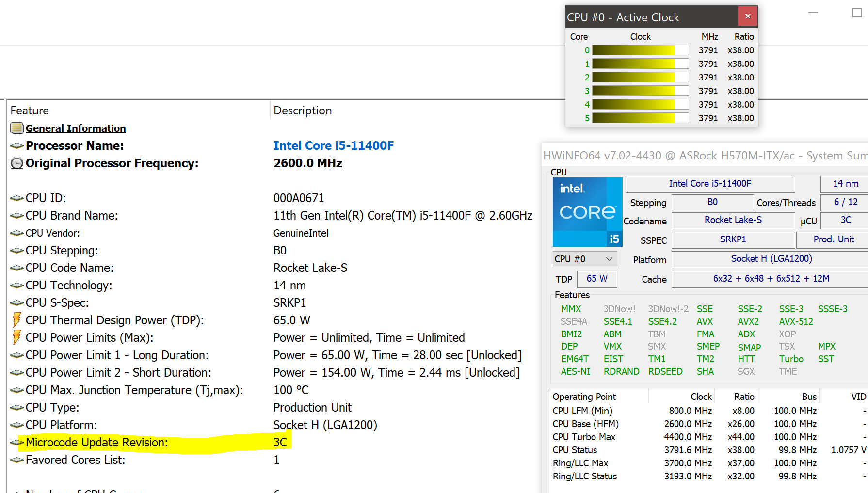Click the CPU Vendor row icon
Viewport: 868px width, 493px height.
[x=17, y=233]
